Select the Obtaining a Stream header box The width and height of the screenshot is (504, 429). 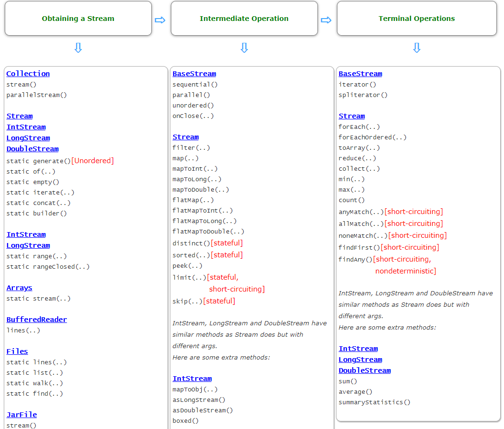pyautogui.click(x=78, y=19)
